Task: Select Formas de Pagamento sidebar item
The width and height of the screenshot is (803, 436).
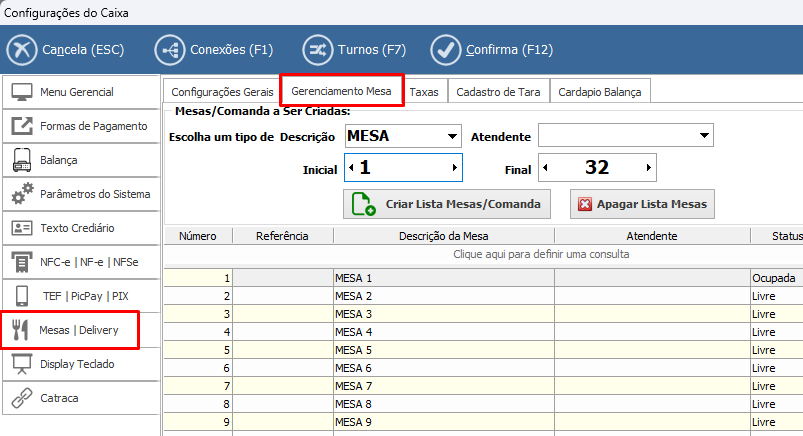Action: point(80,126)
